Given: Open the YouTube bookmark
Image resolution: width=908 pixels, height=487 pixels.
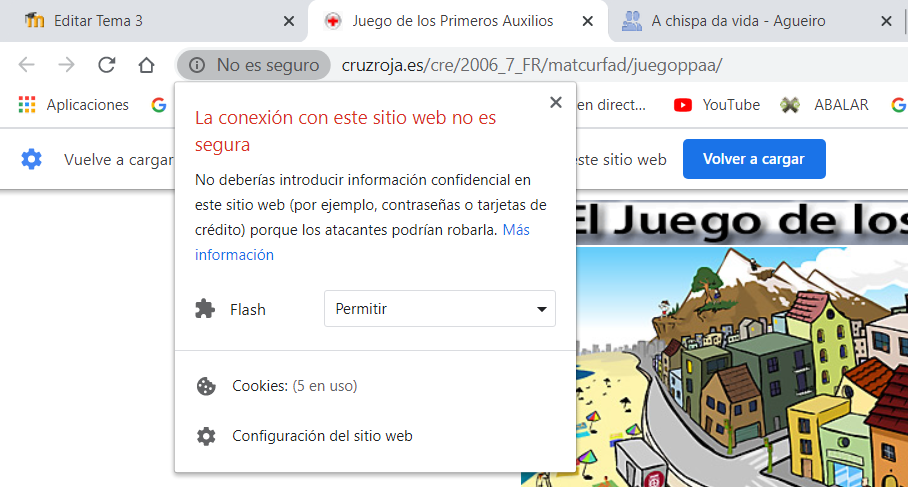Looking at the screenshot, I should point(717,105).
